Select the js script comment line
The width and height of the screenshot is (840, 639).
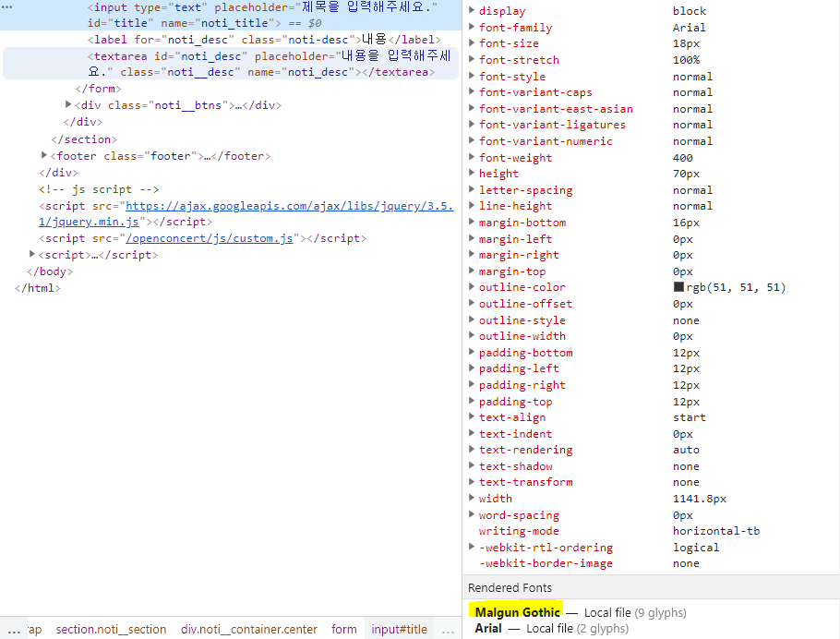click(99, 189)
